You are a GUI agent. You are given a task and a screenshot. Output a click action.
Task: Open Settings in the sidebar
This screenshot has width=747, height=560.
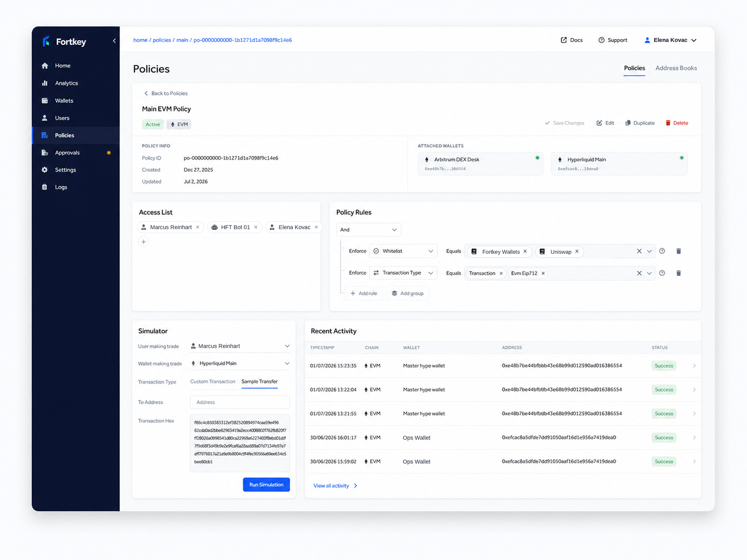click(x=76, y=170)
